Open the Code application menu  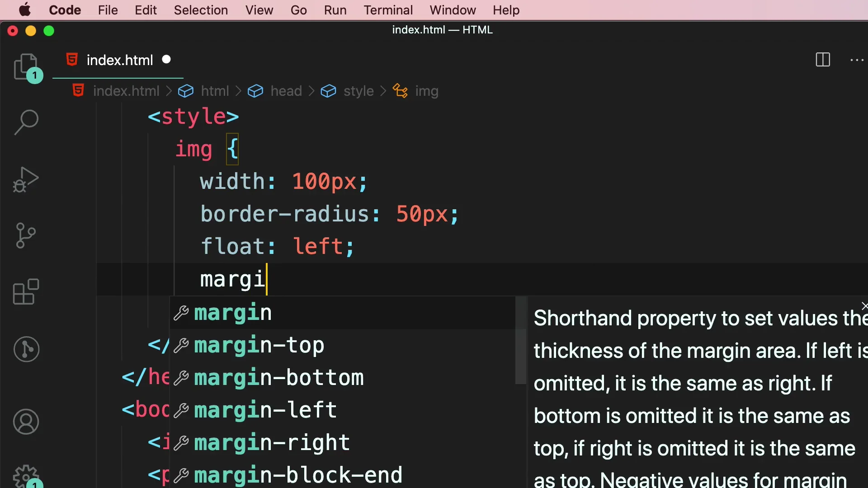tap(65, 10)
